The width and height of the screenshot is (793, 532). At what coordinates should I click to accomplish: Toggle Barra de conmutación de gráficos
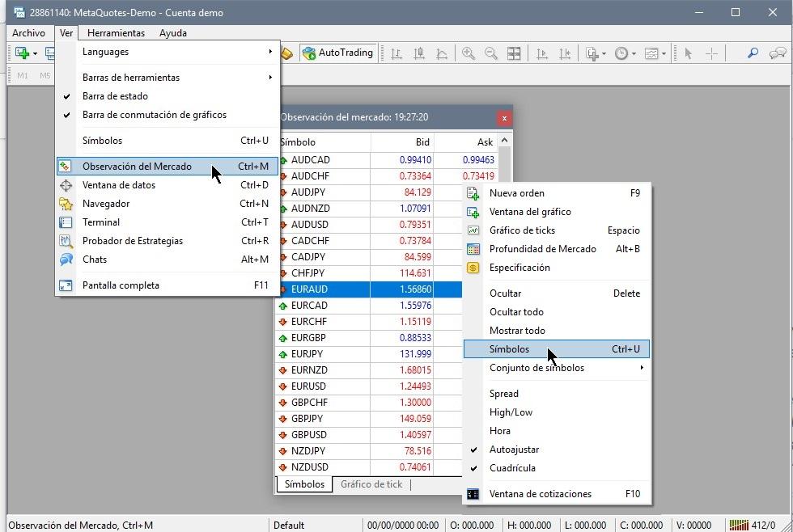[168, 115]
